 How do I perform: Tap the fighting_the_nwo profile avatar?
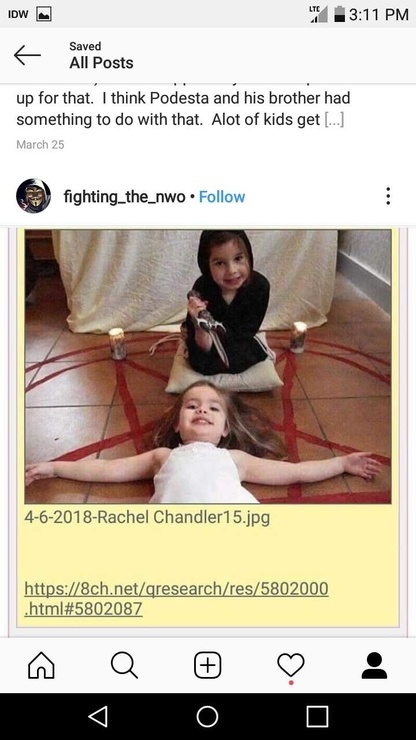point(34,196)
